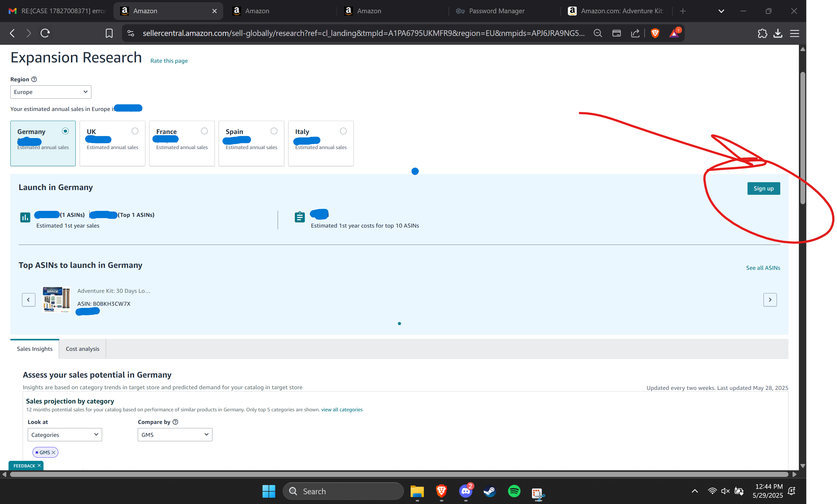837x504 pixels.
Task: Open the Brave wallet icon
Action: point(616,33)
